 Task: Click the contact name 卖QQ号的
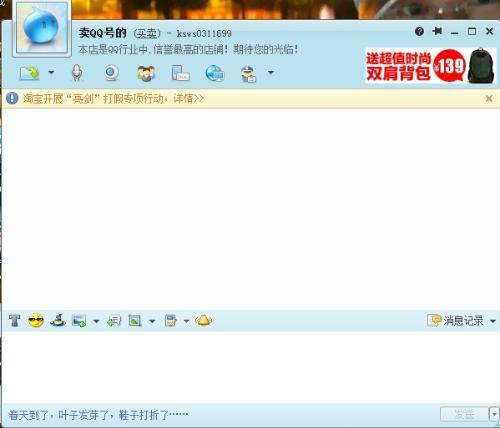(102, 33)
